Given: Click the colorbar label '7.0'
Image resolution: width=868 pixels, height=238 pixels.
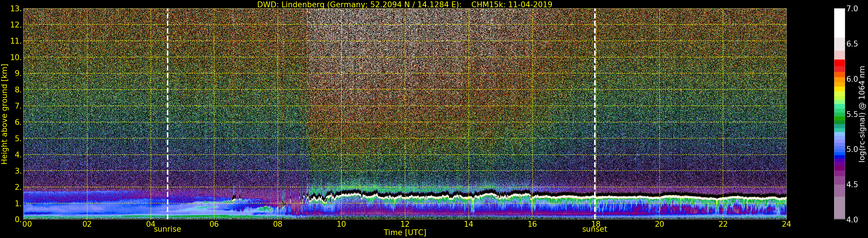Looking at the screenshot, I should point(852,9).
